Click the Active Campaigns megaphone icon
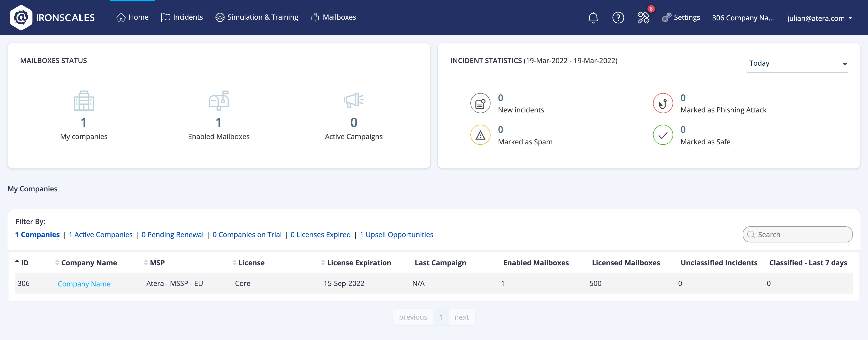The width and height of the screenshot is (868, 340). coord(353,101)
